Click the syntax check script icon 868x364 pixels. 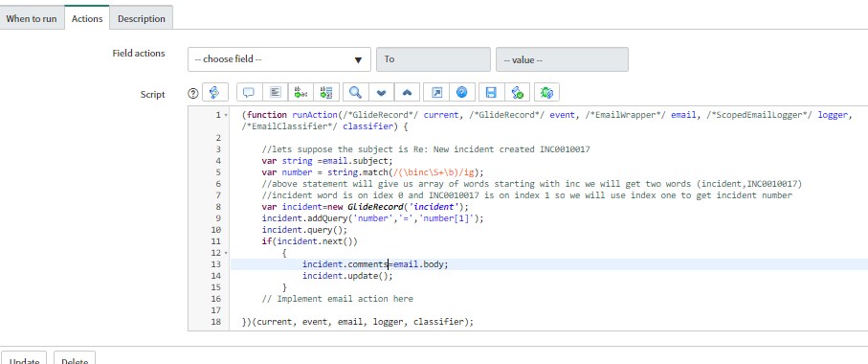tap(517, 92)
